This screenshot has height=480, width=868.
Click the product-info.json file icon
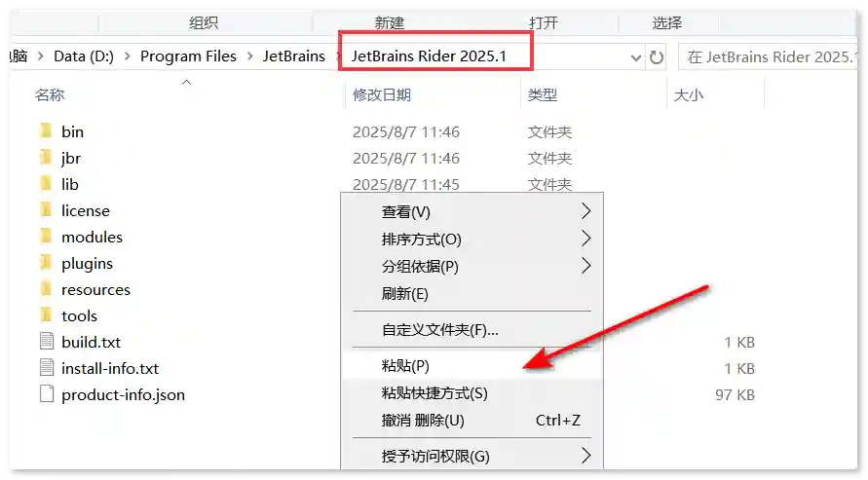(x=47, y=394)
